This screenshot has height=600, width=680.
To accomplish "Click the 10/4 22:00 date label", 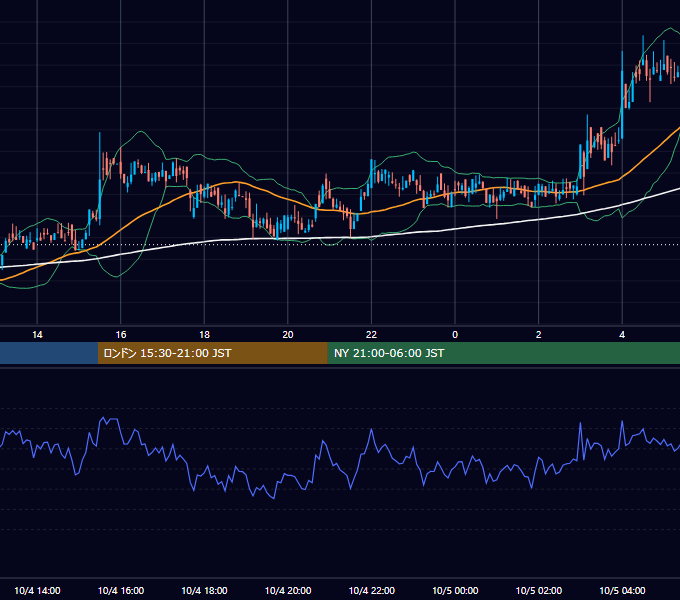I will click(372, 590).
